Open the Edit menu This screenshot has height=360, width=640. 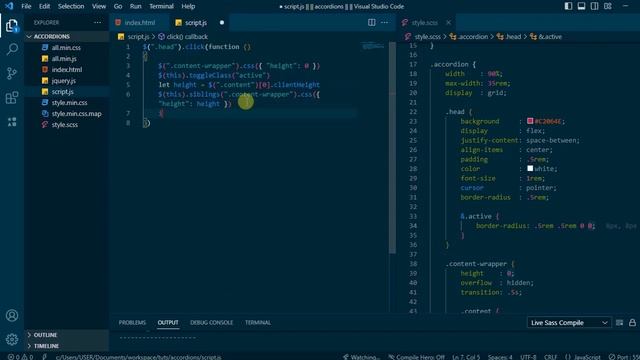click(x=44, y=6)
